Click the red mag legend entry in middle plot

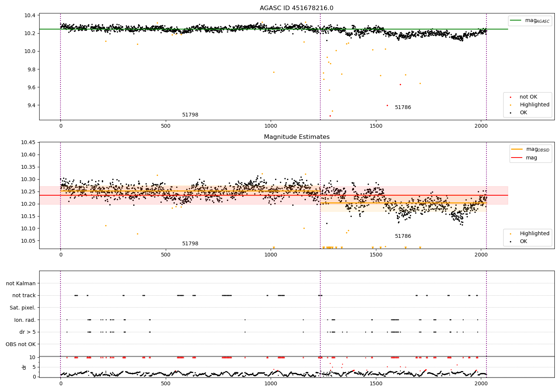click(x=525, y=158)
